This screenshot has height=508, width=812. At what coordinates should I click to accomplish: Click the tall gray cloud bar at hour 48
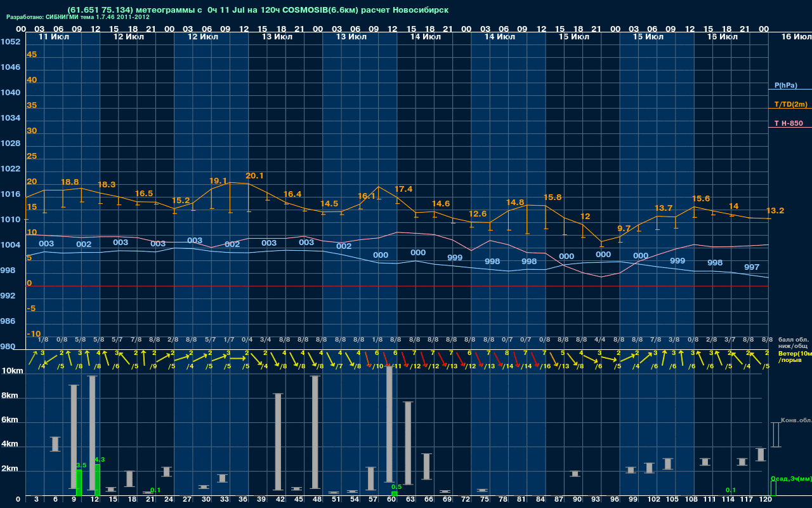click(x=315, y=432)
